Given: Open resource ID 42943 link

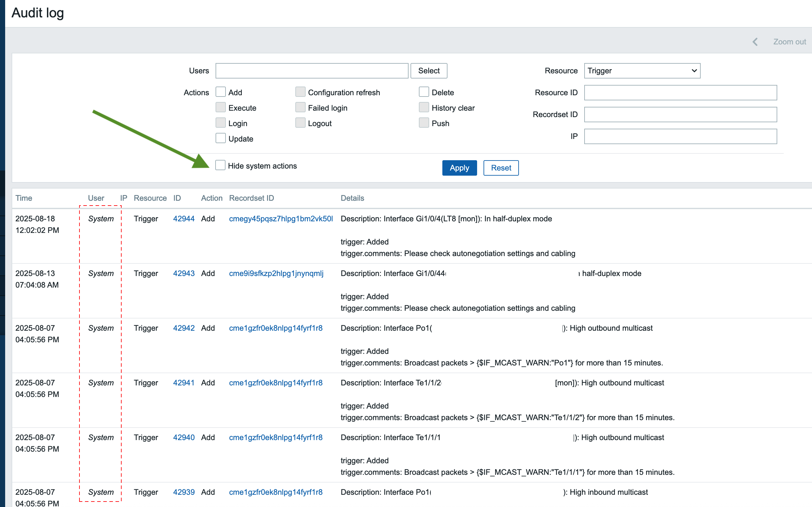Looking at the screenshot, I should 184,273.
